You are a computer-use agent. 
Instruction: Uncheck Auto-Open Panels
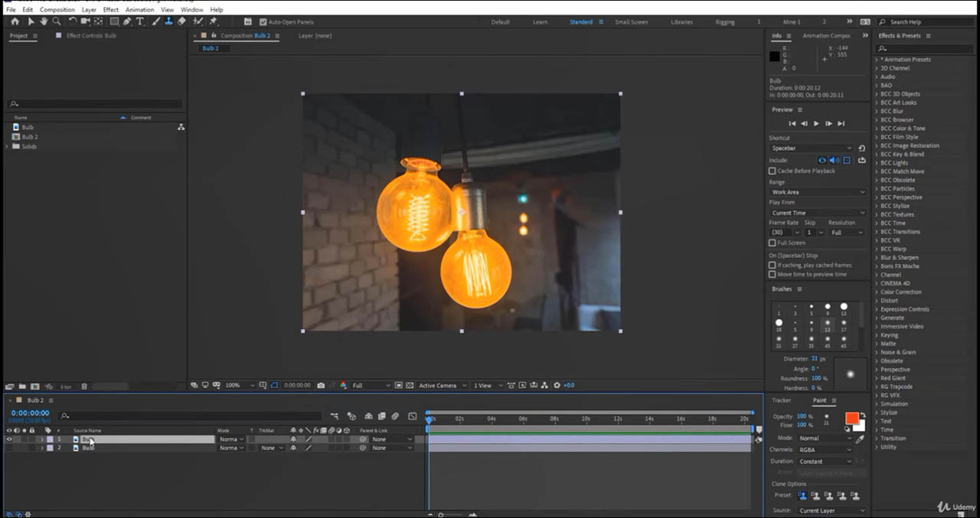pos(263,22)
